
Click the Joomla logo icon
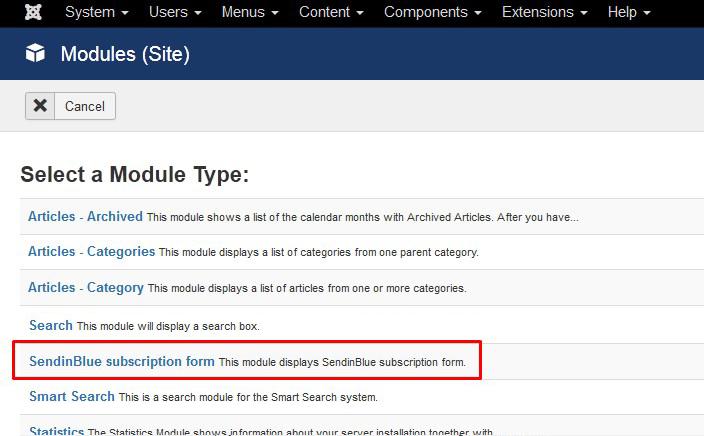tap(33, 13)
